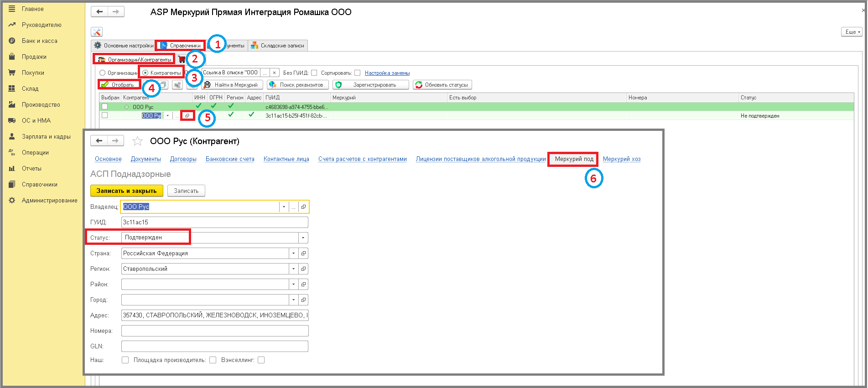
Task: Open the Меркурий хоз link
Action: [x=622, y=159]
